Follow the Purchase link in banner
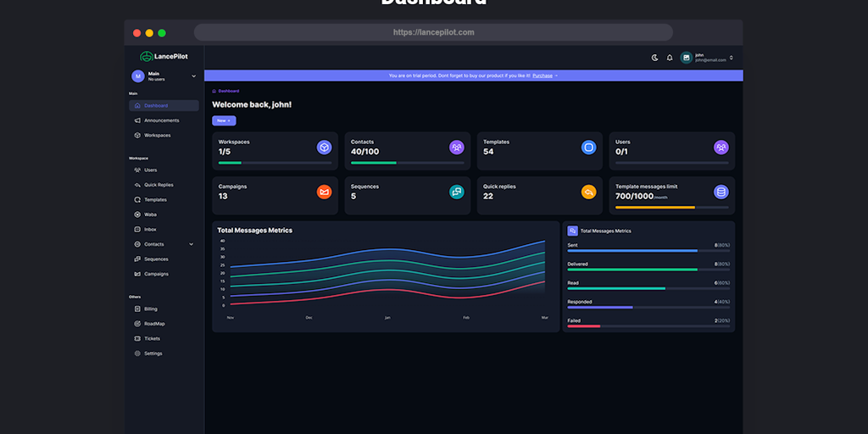868x434 pixels. 543,75
